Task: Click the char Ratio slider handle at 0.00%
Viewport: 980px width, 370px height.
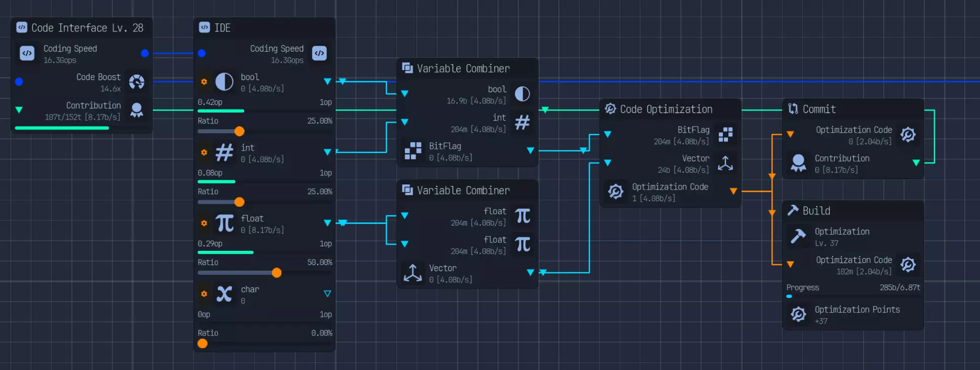Action: 202,344
